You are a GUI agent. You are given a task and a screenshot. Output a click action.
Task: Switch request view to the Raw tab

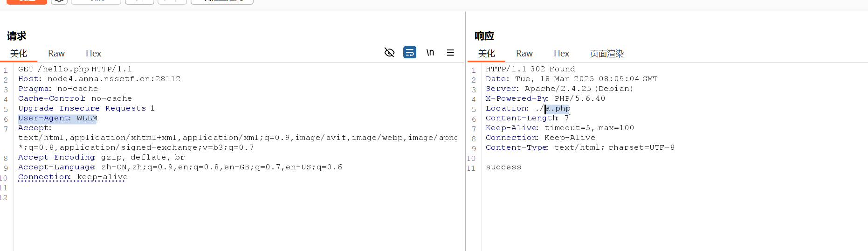pos(56,54)
